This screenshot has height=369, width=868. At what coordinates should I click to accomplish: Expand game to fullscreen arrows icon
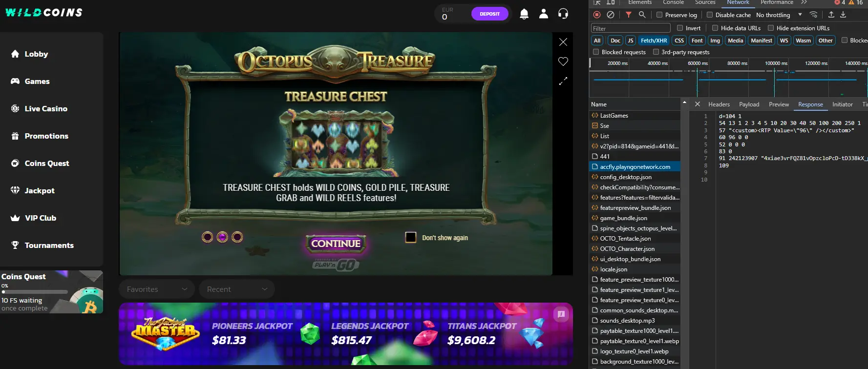pyautogui.click(x=563, y=81)
